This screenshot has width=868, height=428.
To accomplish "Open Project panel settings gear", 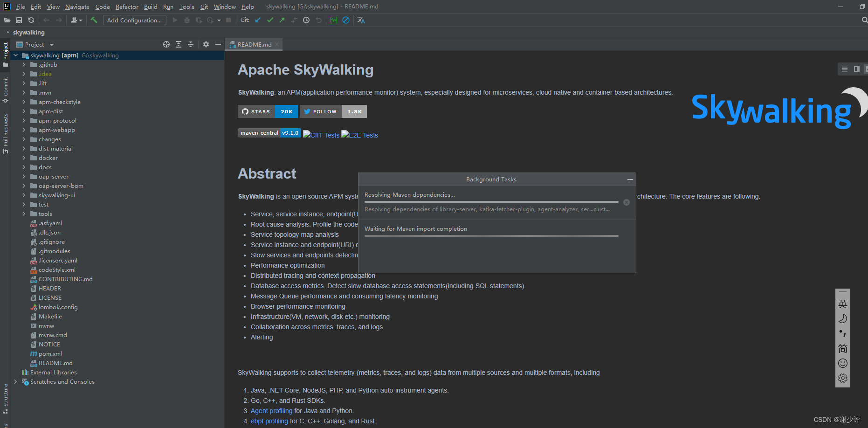I will (x=206, y=44).
